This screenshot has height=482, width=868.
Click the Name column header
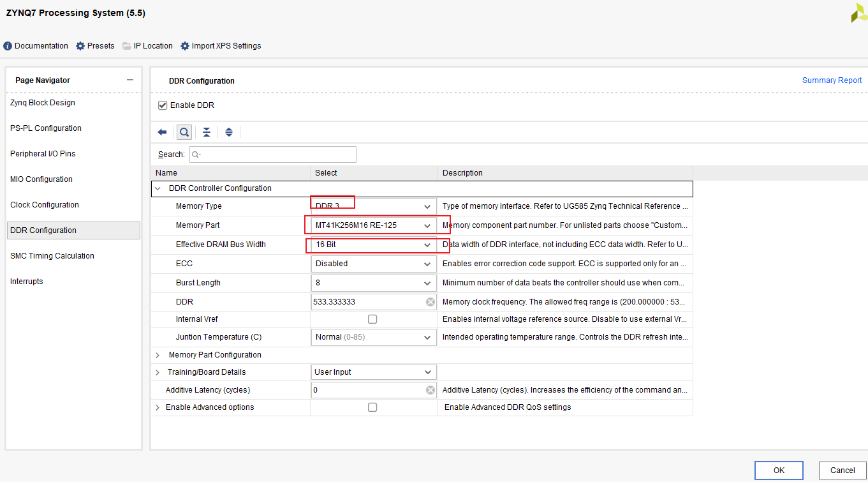(231, 173)
